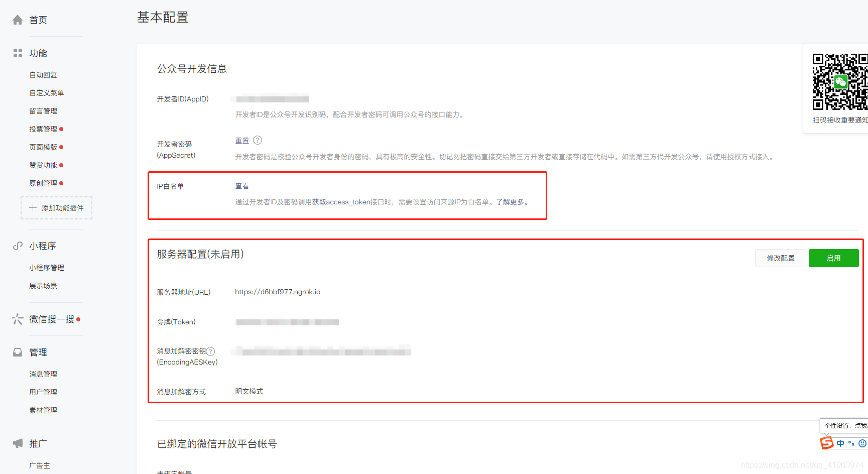This screenshot has height=474, width=868.
Task: Click the green 启用 button
Action: click(834, 258)
